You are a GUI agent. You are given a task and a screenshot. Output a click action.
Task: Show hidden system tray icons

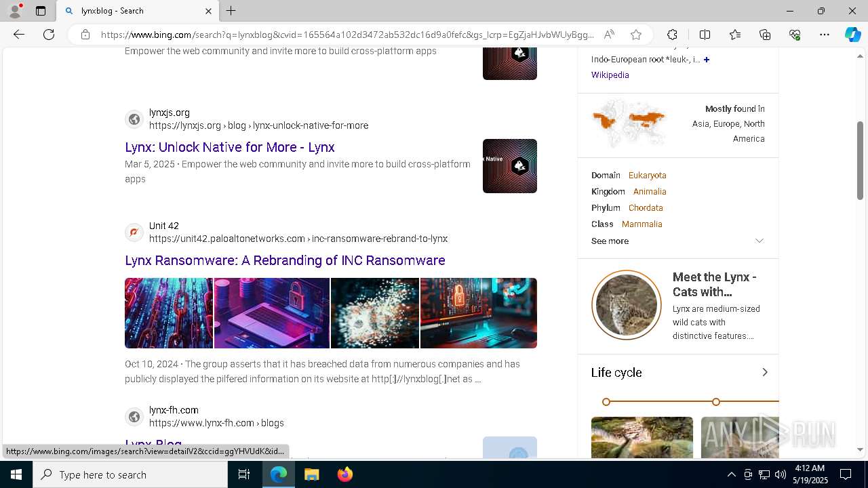731,474
